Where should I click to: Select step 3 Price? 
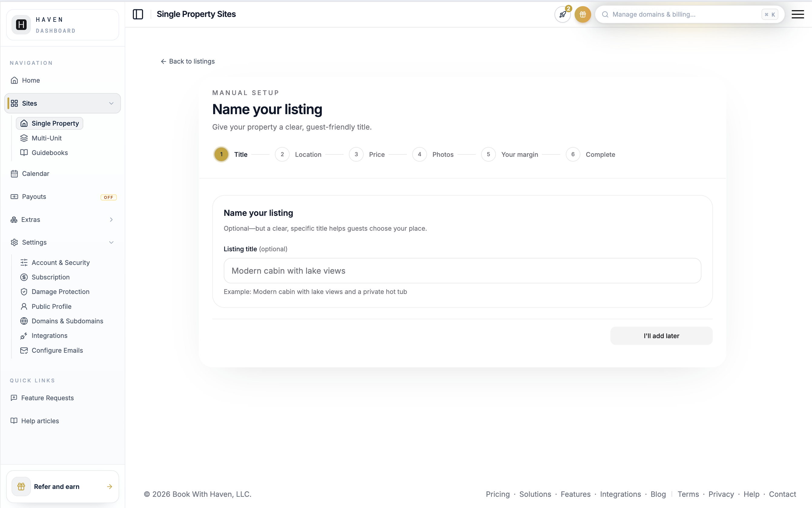click(x=367, y=154)
